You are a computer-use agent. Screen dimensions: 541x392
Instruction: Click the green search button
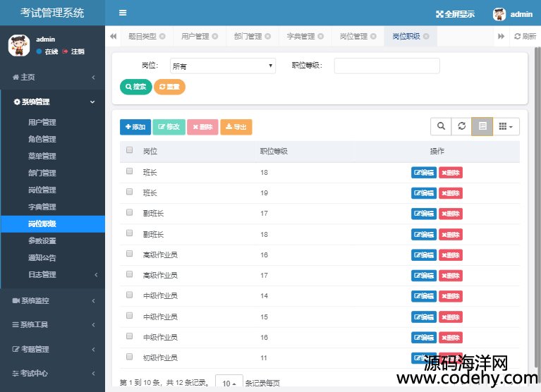click(x=136, y=87)
